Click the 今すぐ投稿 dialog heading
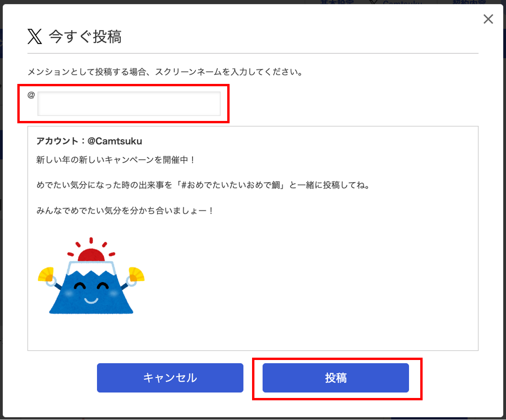This screenshot has width=506, height=420. [x=85, y=37]
